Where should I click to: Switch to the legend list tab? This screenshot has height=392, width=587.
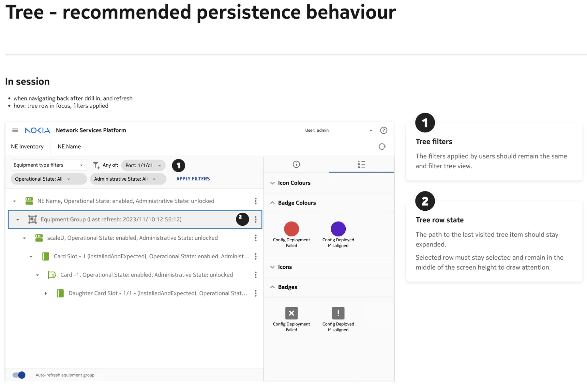point(361,164)
